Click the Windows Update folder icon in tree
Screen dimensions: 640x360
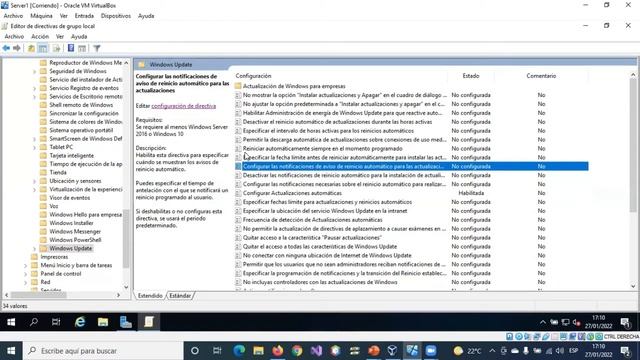[x=43, y=248]
